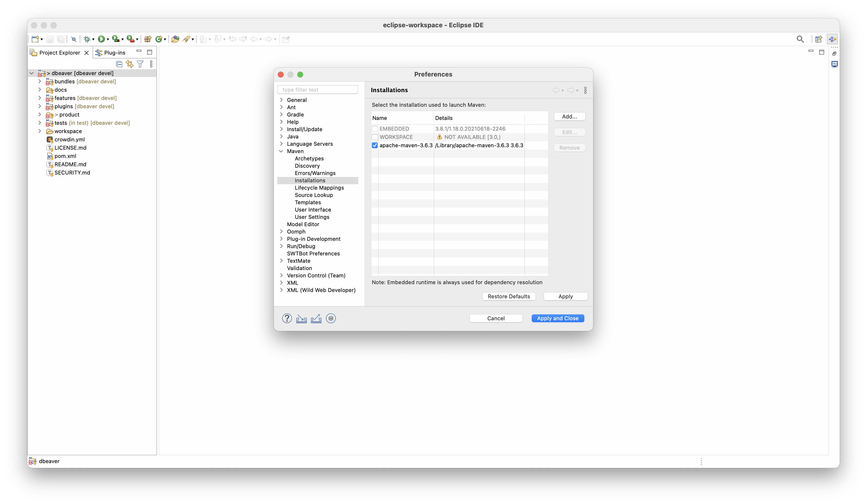This screenshot has height=504, width=867.
Task: Expand the Java preferences node
Action: (281, 136)
